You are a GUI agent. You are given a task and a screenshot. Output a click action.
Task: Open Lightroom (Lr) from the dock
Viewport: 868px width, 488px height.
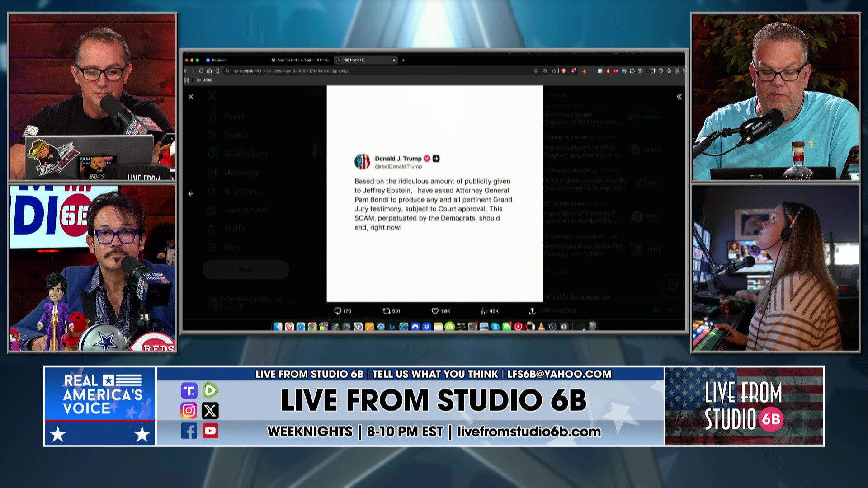[x=392, y=326]
